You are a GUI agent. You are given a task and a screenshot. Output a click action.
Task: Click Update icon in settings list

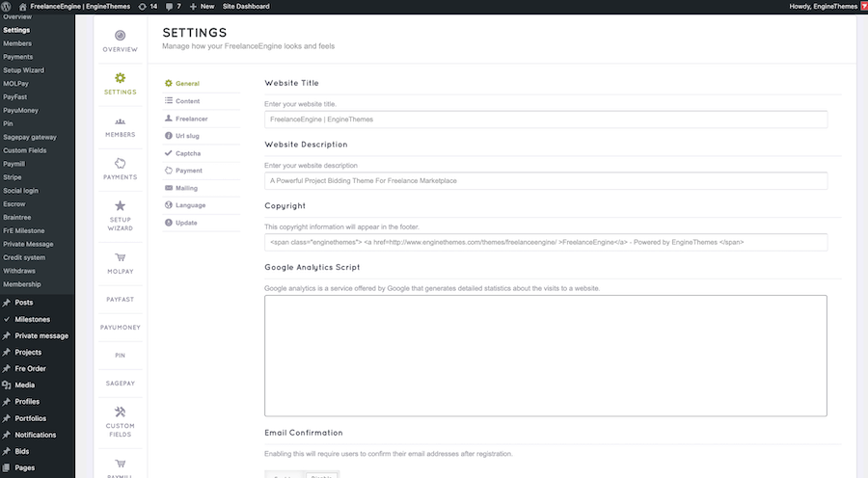click(169, 223)
